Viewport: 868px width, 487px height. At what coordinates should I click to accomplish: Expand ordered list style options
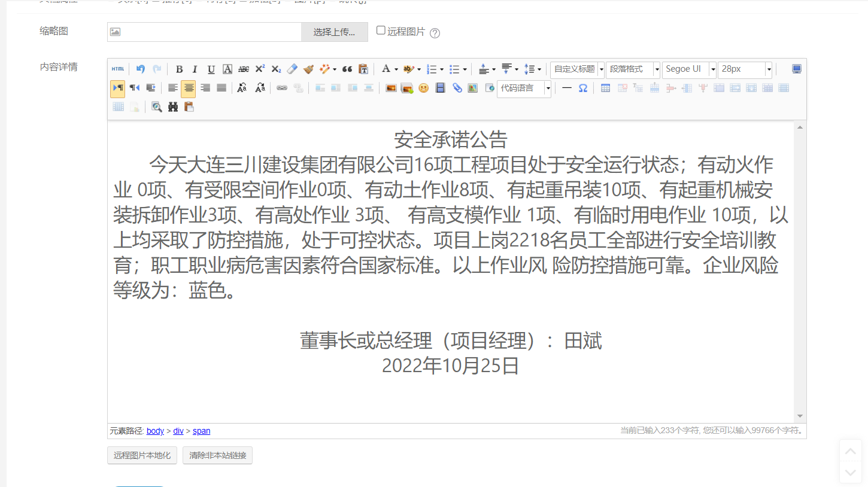click(x=442, y=69)
